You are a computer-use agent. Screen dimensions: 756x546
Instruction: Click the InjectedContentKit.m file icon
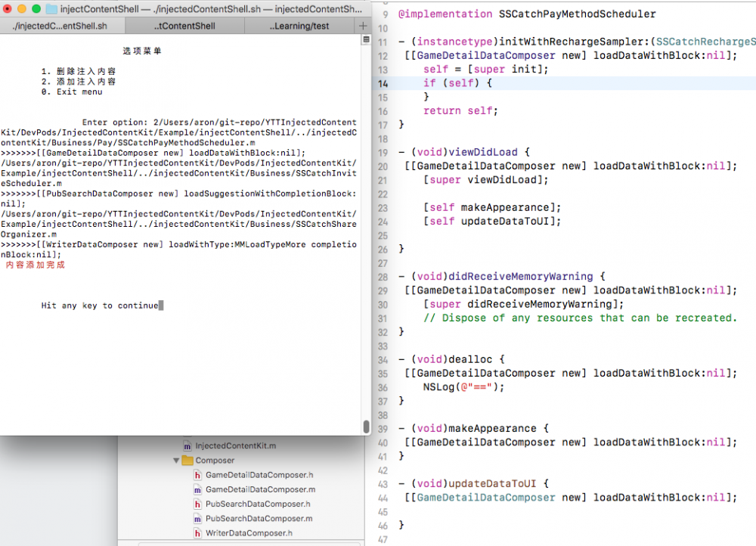[x=187, y=446]
